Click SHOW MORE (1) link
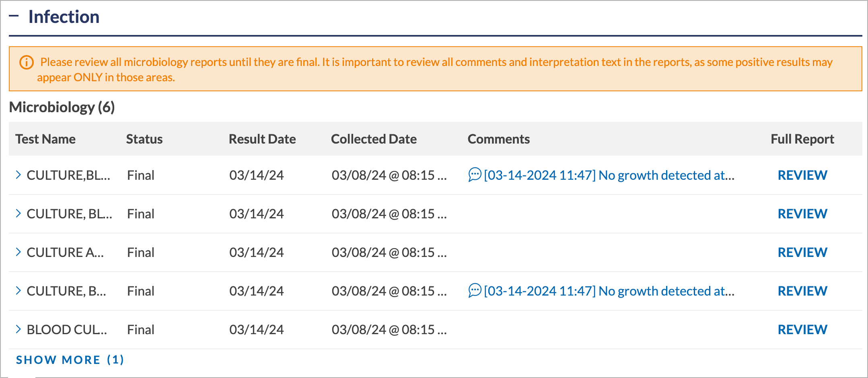This screenshot has height=378, width=868. point(70,360)
